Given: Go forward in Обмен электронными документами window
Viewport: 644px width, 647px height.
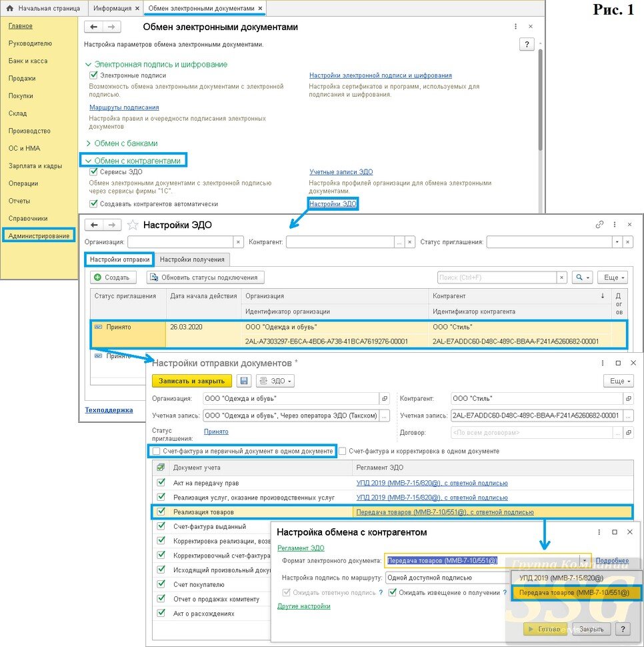Looking at the screenshot, I should coord(111,27).
